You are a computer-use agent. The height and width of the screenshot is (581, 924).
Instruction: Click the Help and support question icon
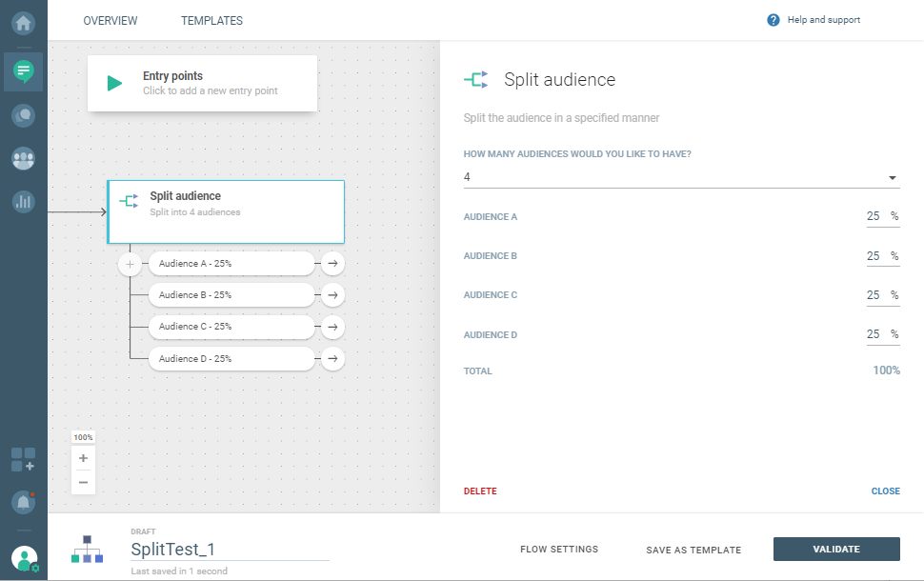point(773,20)
